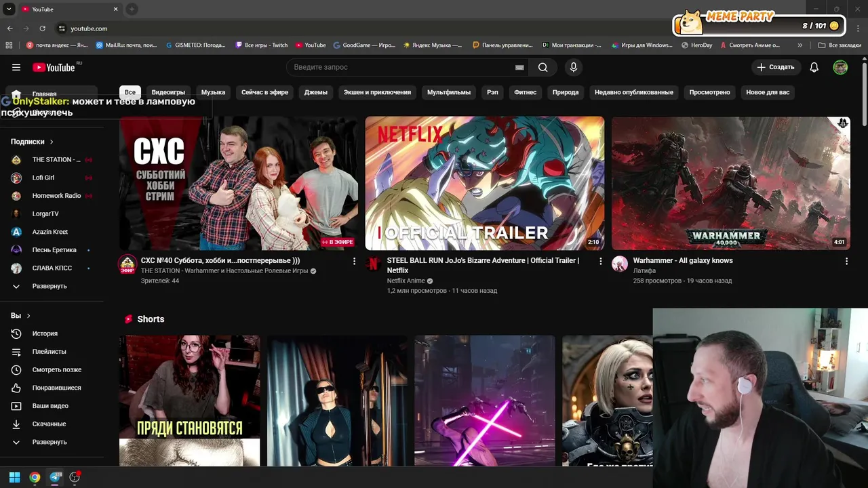Select the 'Фитнес' filter chip

(x=526, y=92)
